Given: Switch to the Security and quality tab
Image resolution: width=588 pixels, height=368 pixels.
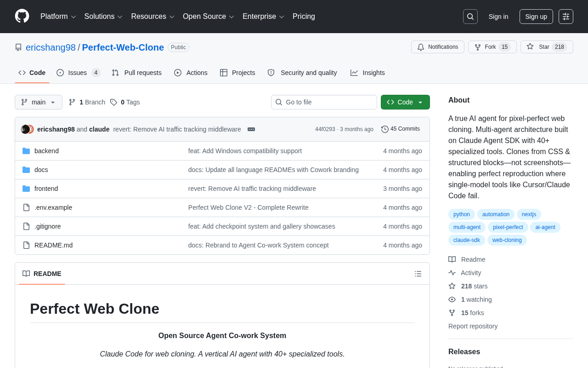Looking at the screenshot, I should click(x=302, y=73).
